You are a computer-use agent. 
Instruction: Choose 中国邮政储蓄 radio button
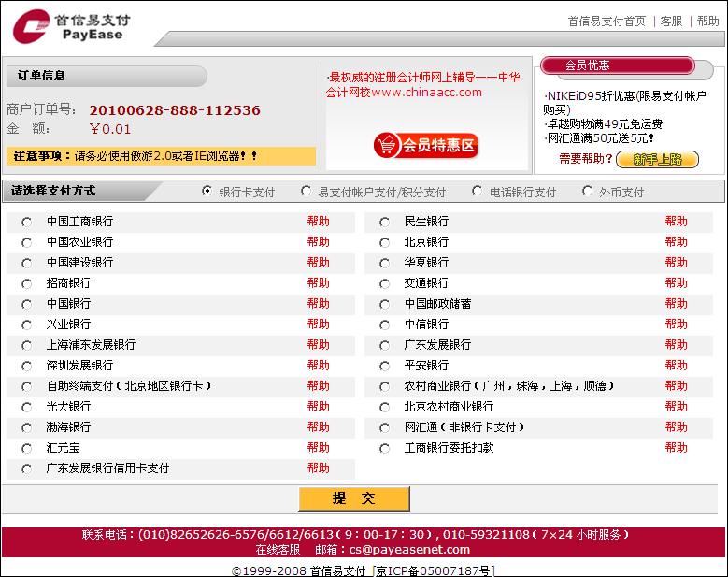[384, 305]
